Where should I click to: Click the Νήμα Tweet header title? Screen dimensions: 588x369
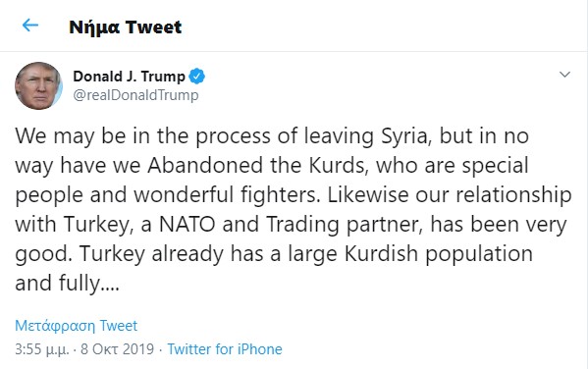(126, 27)
